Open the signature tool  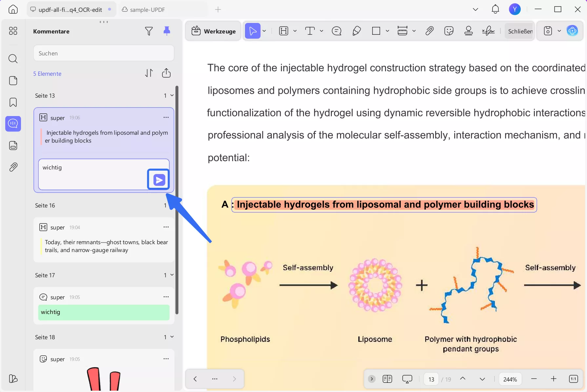click(488, 31)
